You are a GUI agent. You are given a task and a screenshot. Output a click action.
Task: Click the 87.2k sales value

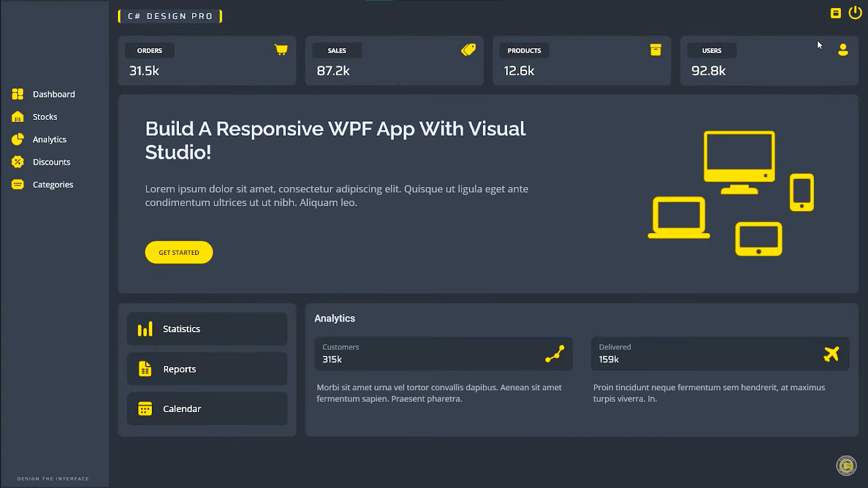click(x=333, y=70)
